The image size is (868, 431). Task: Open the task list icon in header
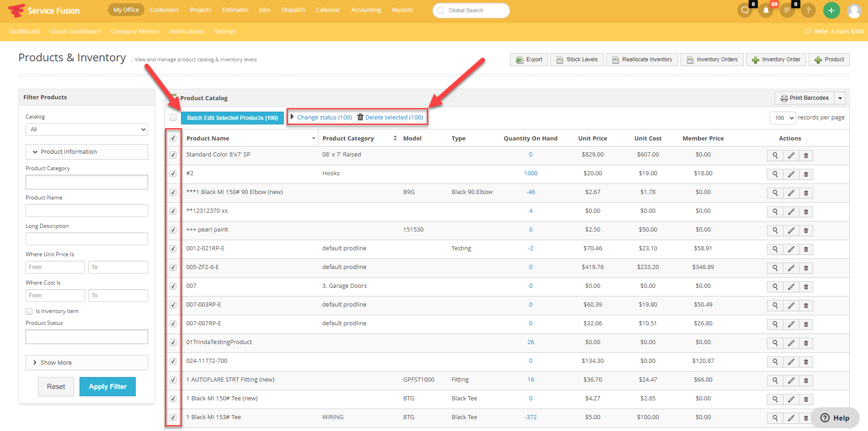tap(787, 10)
